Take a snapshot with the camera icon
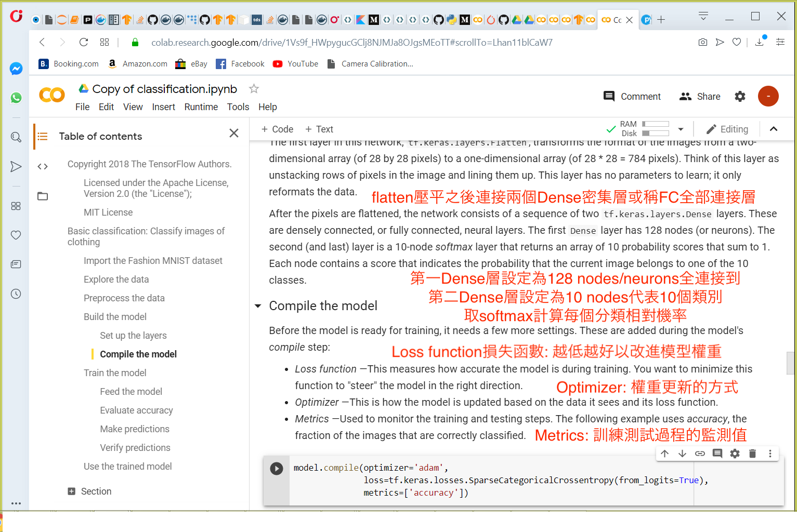This screenshot has width=797, height=532. 703,42
